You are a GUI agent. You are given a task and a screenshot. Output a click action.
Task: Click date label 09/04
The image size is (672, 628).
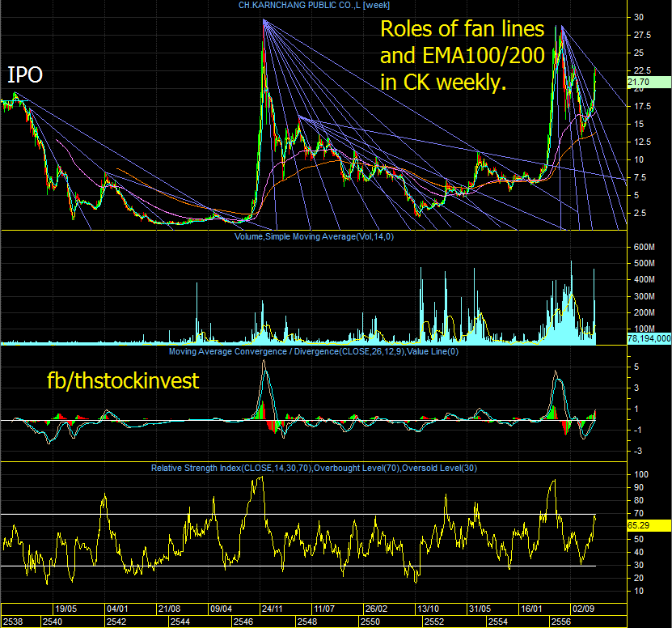pos(221,609)
